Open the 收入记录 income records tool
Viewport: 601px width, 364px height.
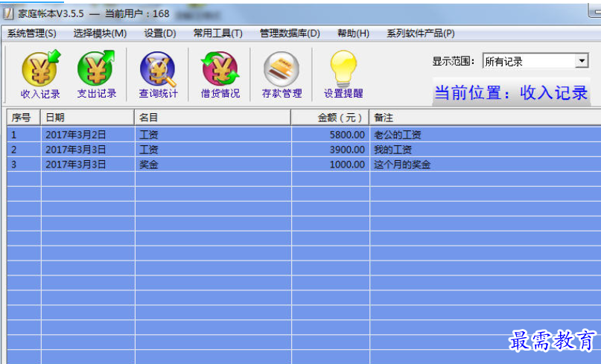tap(40, 74)
